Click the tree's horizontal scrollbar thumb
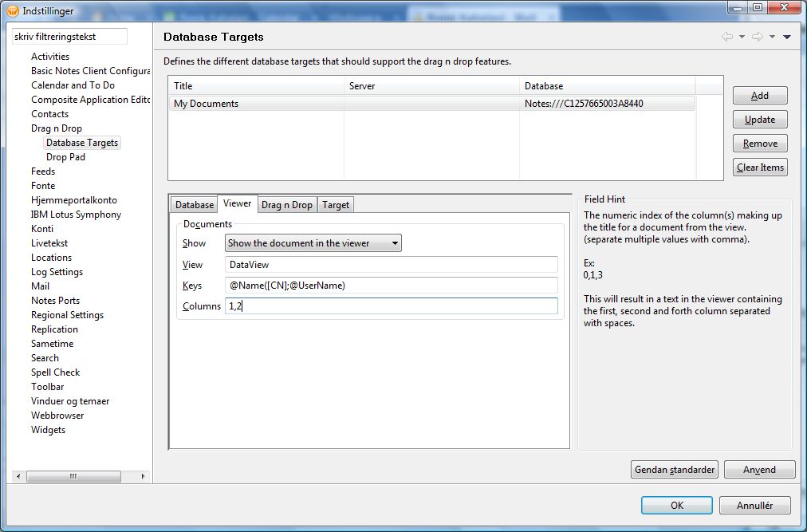807x532 pixels. pyautogui.click(x=73, y=476)
